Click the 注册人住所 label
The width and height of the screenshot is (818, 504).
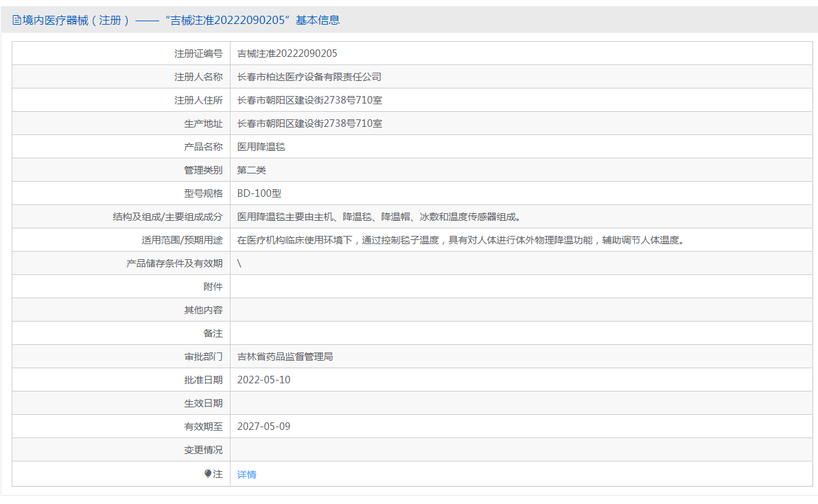[198, 100]
